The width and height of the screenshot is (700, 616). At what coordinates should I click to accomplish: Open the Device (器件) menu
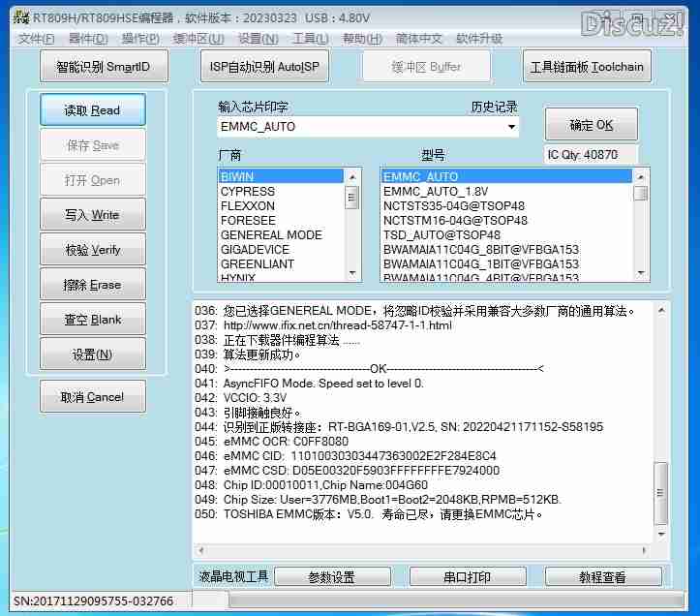[x=88, y=39]
